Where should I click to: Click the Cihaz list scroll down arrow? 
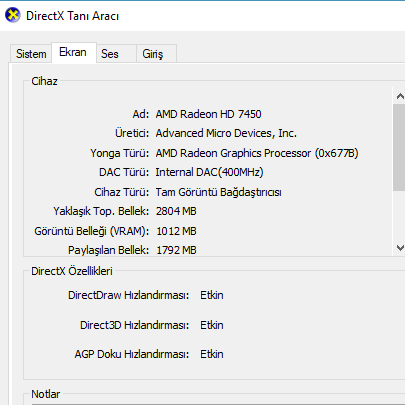coord(400,248)
